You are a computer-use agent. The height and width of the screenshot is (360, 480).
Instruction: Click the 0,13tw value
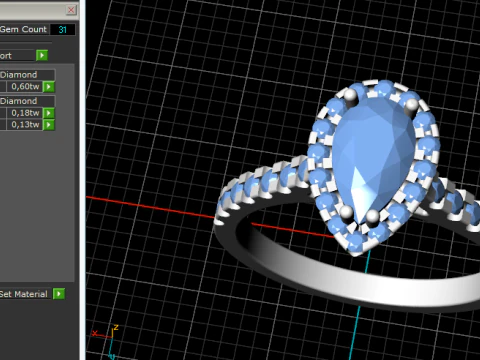click(24, 125)
